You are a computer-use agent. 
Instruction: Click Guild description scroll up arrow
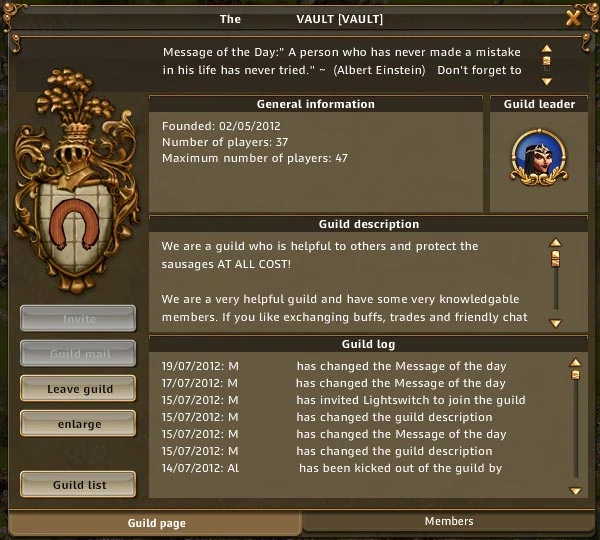tap(555, 242)
